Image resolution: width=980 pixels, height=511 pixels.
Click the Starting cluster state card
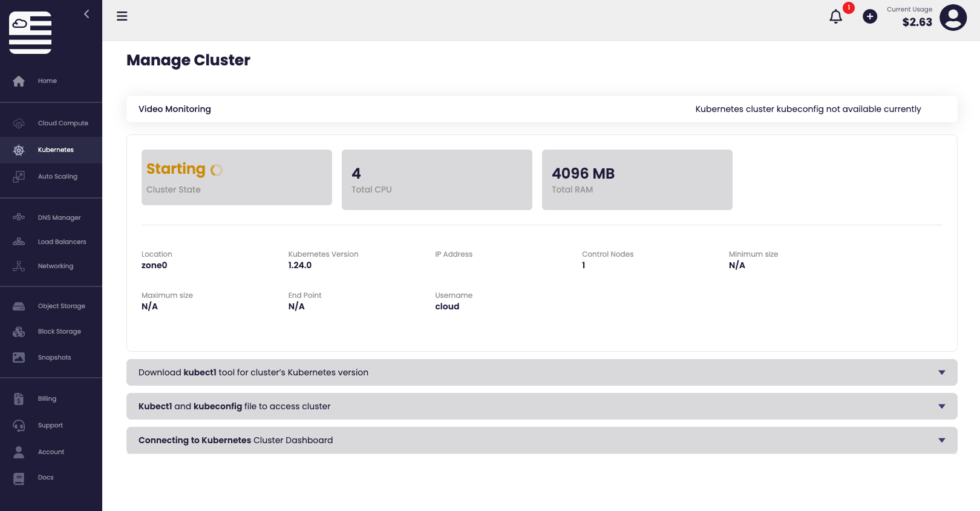[237, 177]
